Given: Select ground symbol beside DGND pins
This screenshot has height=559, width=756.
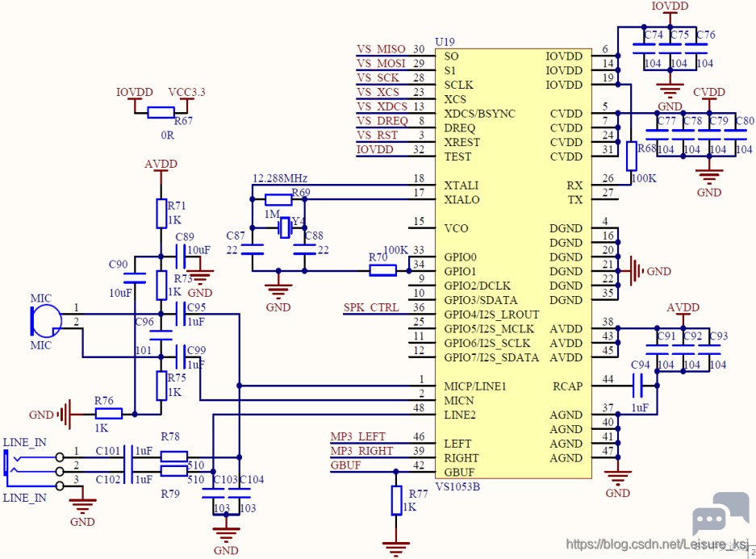Looking at the screenshot, I should pyautogui.click(x=637, y=271).
